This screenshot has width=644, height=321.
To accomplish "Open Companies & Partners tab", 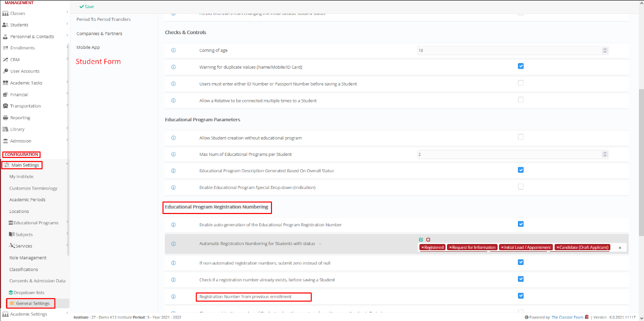I will pos(100,34).
